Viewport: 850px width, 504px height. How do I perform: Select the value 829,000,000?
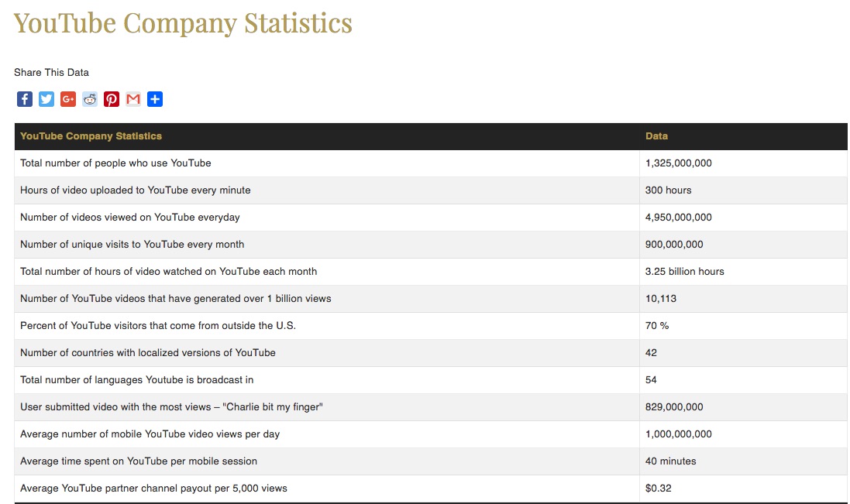click(674, 406)
